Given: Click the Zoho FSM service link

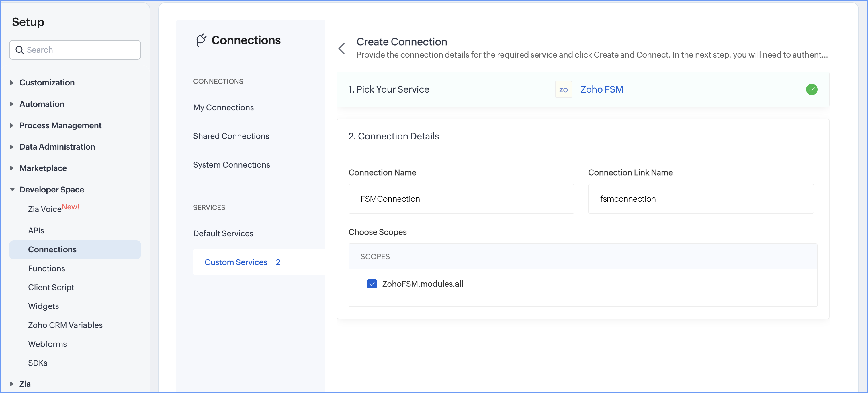Looking at the screenshot, I should pyautogui.click(x=601, y=90).
